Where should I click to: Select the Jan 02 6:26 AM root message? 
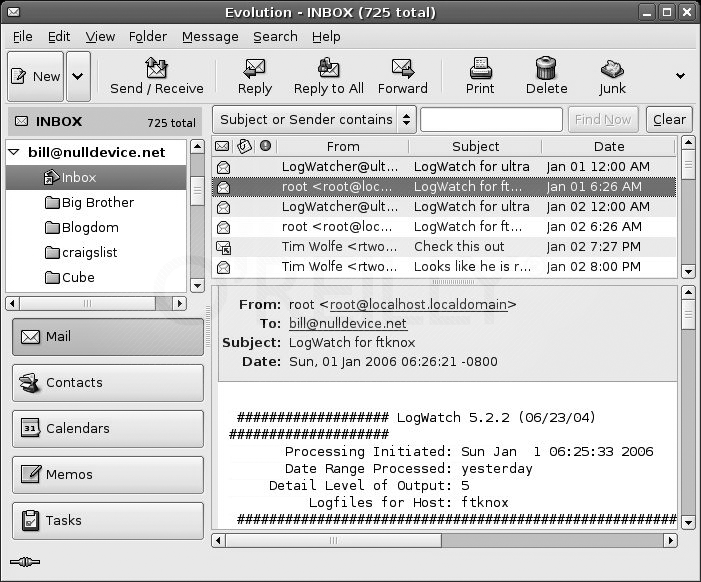(x=444, y=227)
